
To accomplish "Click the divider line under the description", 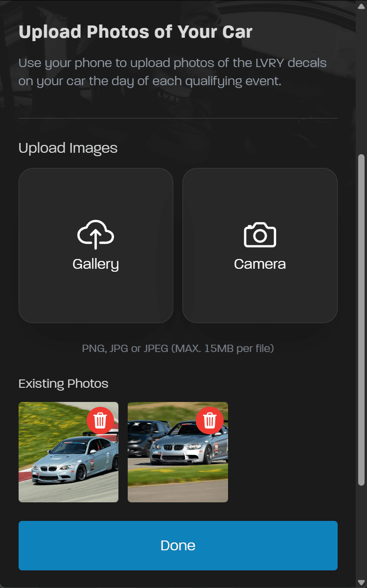I will tap(178, 118).
